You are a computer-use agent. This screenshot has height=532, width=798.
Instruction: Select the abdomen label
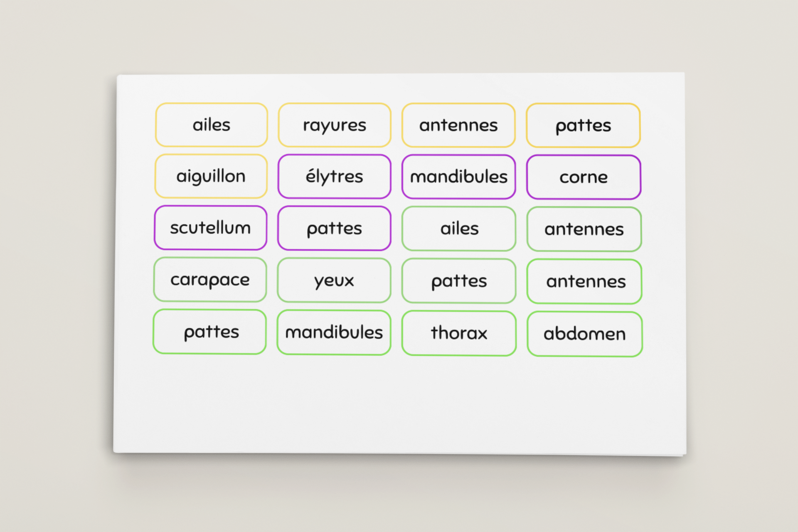point(584,334)
